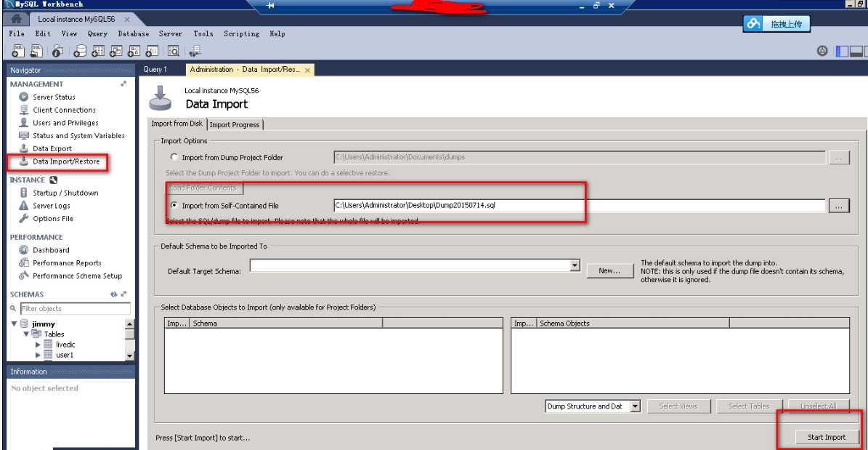The width and height of the screenshot is (868, 450).
Task: Click the Start Import button
Action: [x=826, y=437]
